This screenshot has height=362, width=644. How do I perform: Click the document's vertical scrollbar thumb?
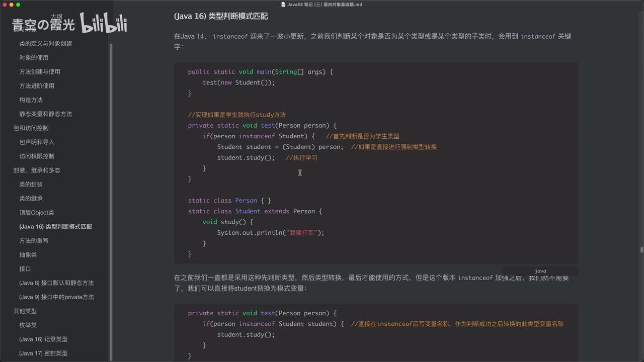(x=641, y=250)
